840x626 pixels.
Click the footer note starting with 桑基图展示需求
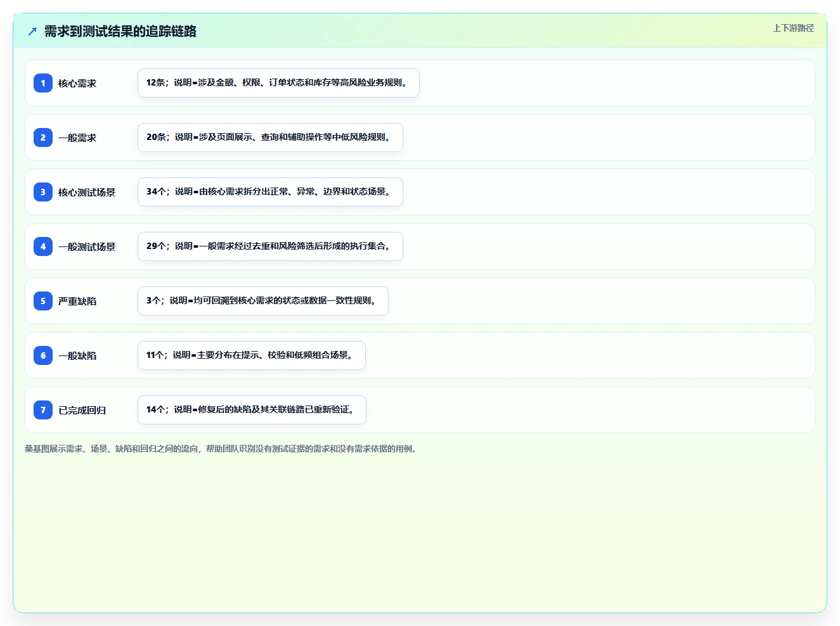[221, 449]
